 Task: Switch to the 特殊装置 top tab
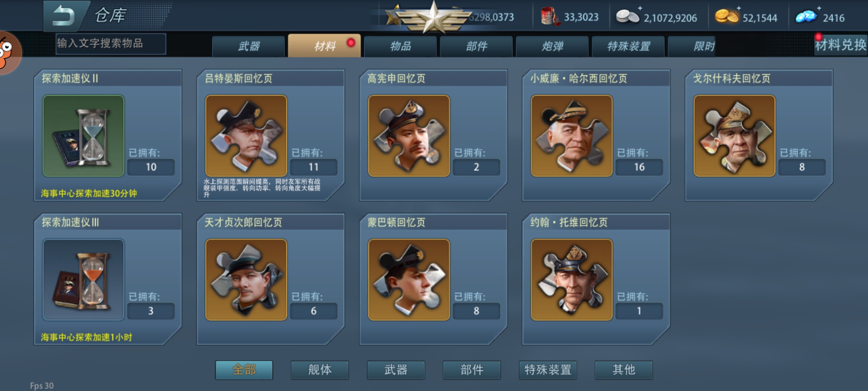pyautogui.click(x=628, y=46)
